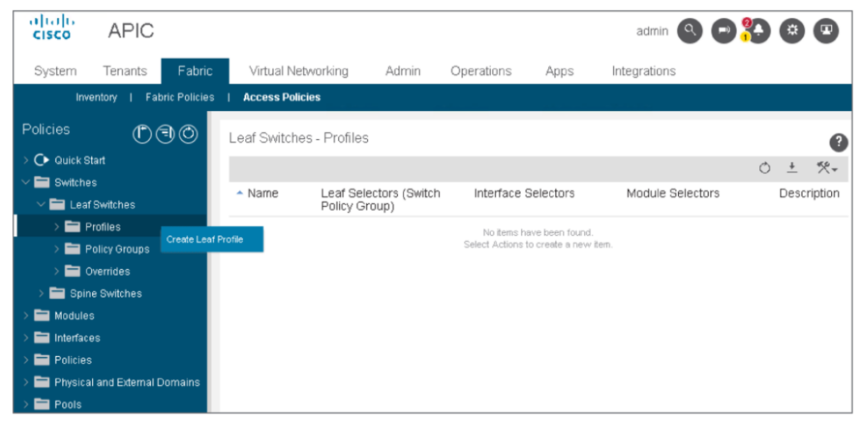Select Physical and External Domains tree item
Screen dimensions: 868x421
127,382
